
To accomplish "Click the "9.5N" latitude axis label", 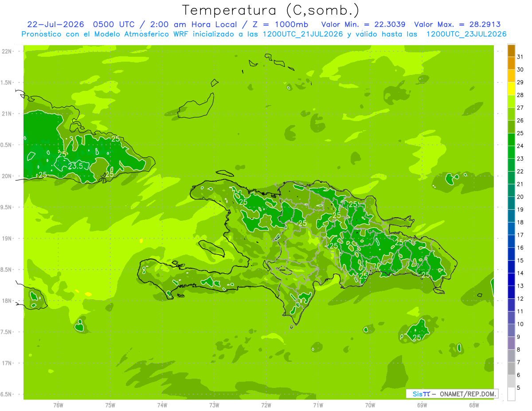I will (x=7, y=207).
